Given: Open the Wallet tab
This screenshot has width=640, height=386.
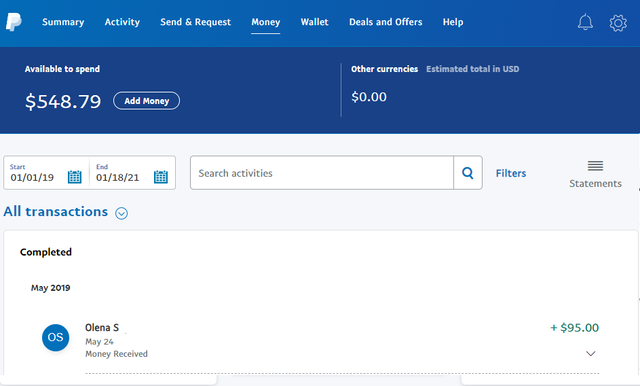Looking at the screenshot, I should click(x=314, y=22).
